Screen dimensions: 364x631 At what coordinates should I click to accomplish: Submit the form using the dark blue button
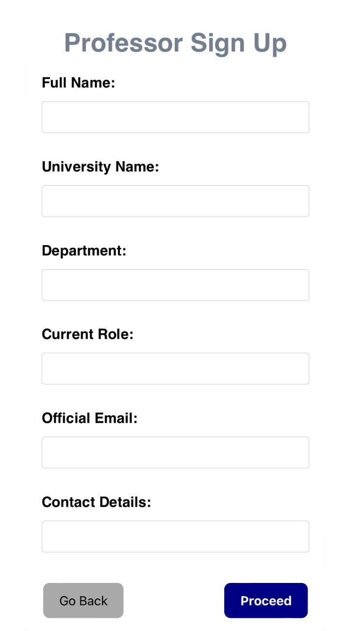(x=266, y=600)
